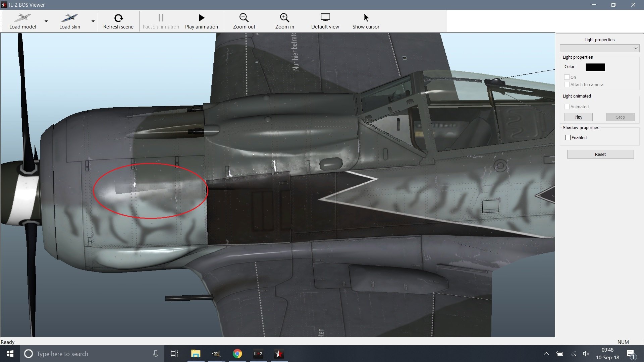Check Attach to camera option
The height and width of the screenshot is (362, 644).
point(567,84)
